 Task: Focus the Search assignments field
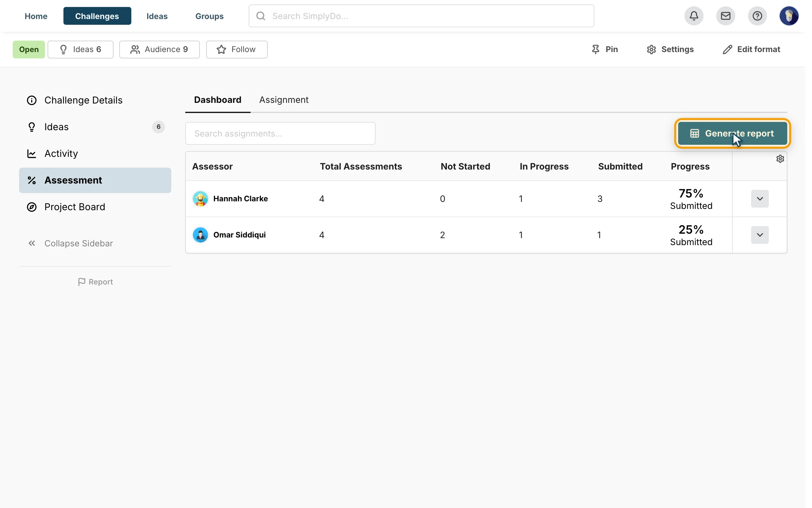(x=280, y=133)
